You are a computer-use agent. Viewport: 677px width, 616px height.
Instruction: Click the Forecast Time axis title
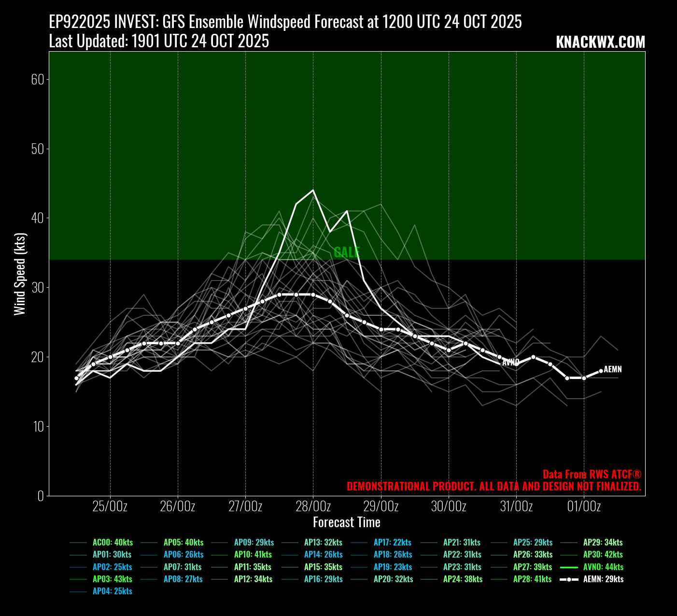[x=347, y=522]
